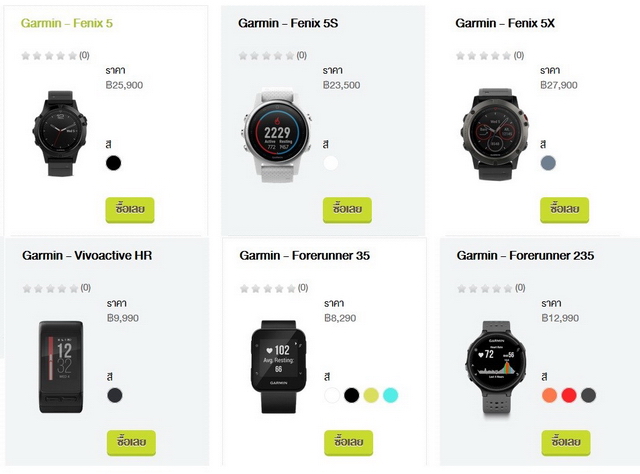640x474 pixels.
Task: Open the Garmin – Forerunner 235 title link
Action: click(525, 256)
